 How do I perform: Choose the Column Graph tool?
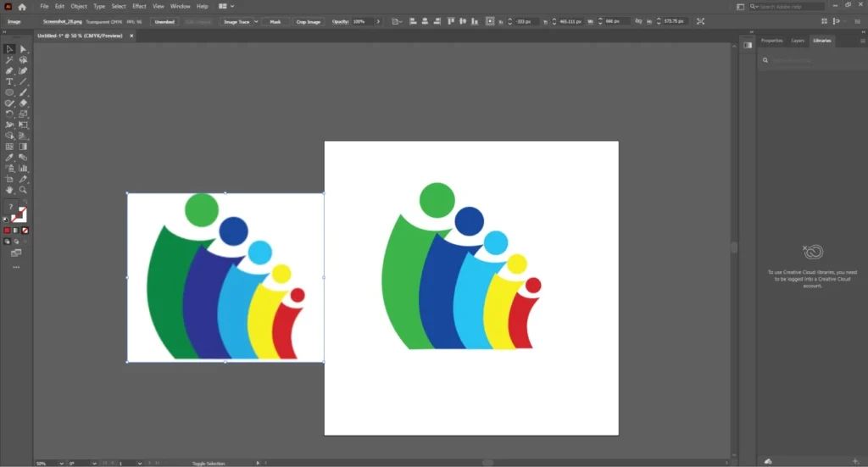point(23,168)
